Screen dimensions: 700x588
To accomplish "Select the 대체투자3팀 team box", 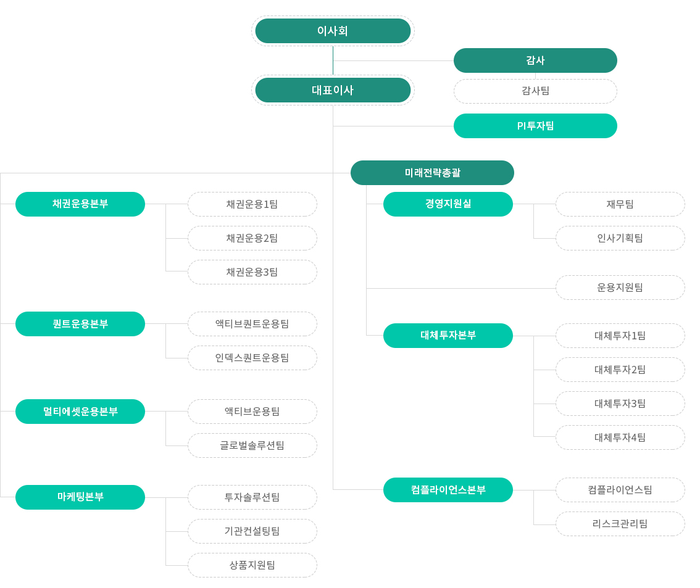I will tap(620, 404).
